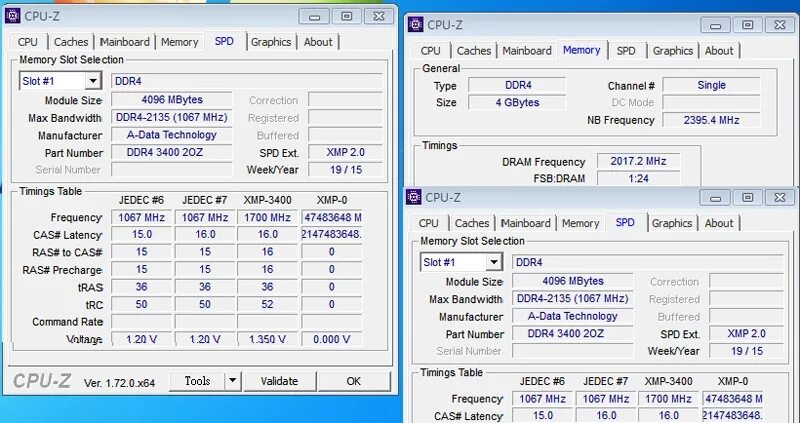The width and height of the screenshot is (800, 423).
Task: Open Graphics tab in left window
Action: tap(271, 42)
